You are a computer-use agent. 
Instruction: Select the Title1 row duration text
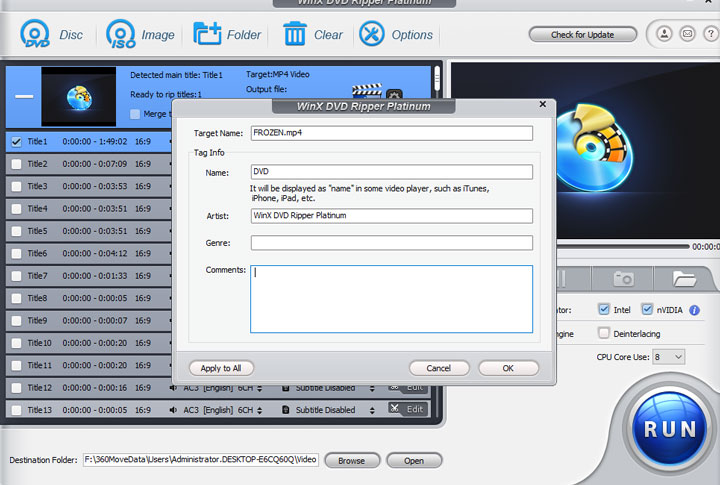pos(95,141)
